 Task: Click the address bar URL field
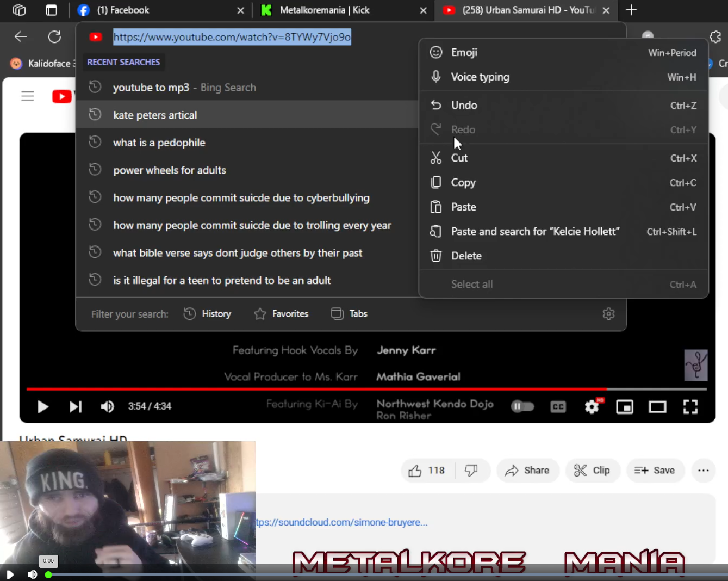click(x=232, y=37)
